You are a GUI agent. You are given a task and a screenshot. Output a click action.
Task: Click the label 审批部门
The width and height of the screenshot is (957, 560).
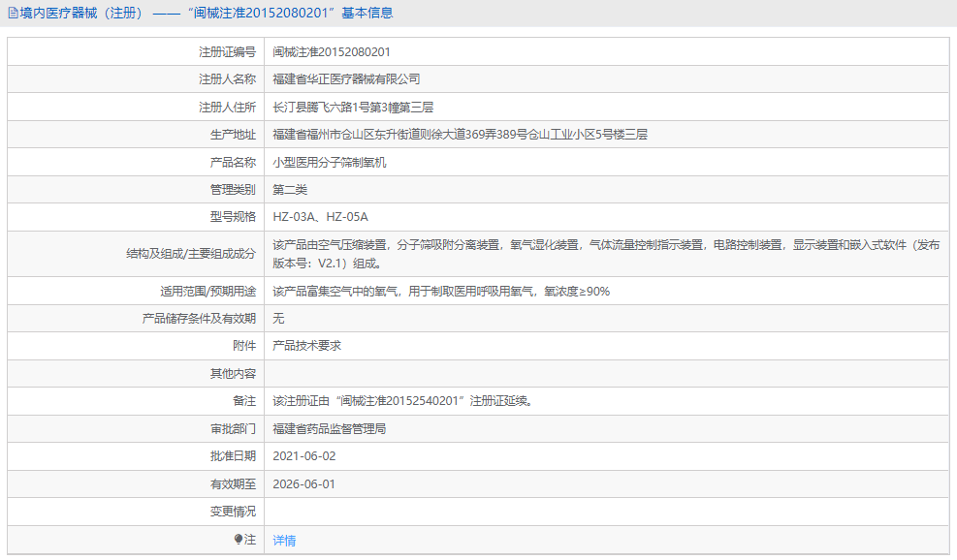(x=233, y=429)
